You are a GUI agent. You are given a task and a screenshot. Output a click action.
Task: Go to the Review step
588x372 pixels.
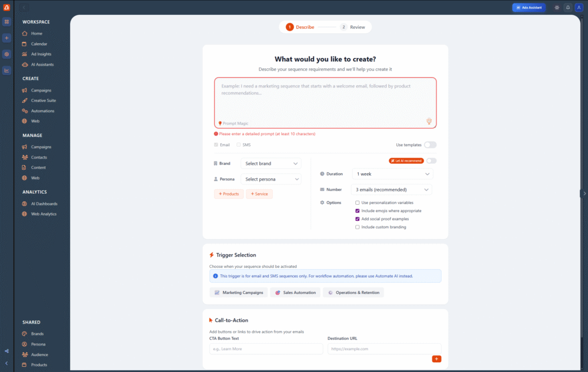pos(353,27)
